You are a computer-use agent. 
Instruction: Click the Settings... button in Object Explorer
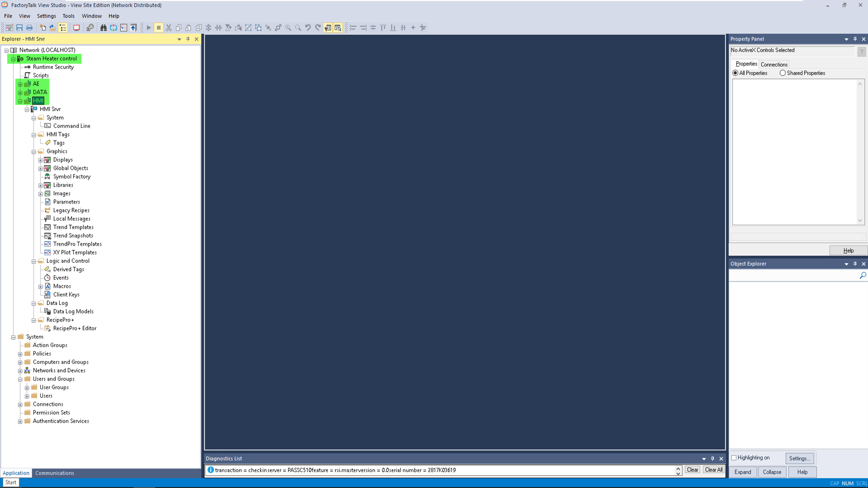point(800,458)
